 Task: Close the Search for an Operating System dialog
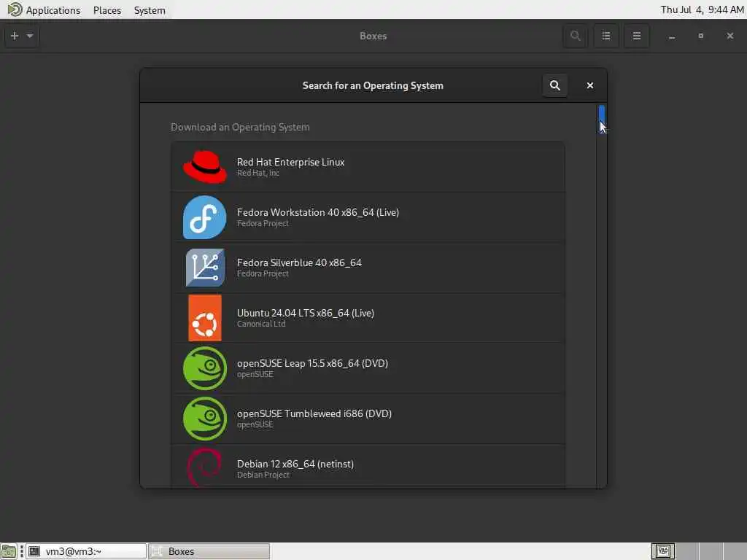coord(589,85)
